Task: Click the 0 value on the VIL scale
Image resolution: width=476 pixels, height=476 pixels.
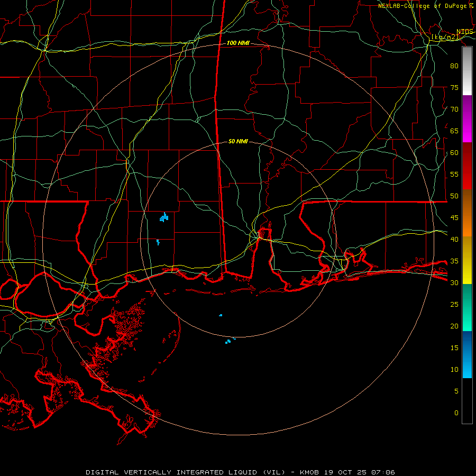Action: [x=456, y=413]
